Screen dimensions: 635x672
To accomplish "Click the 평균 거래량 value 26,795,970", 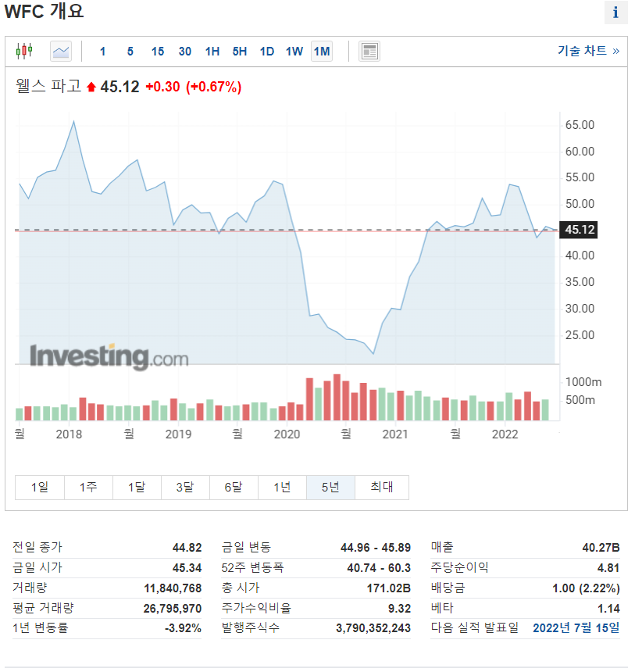I will click(173, 609).
